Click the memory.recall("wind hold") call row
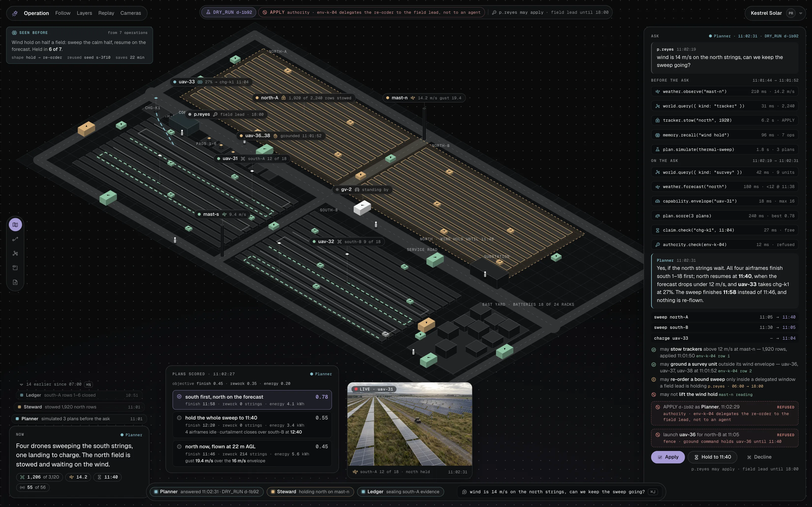The width and height of the screenshot is (812, 507). (724, 135)
